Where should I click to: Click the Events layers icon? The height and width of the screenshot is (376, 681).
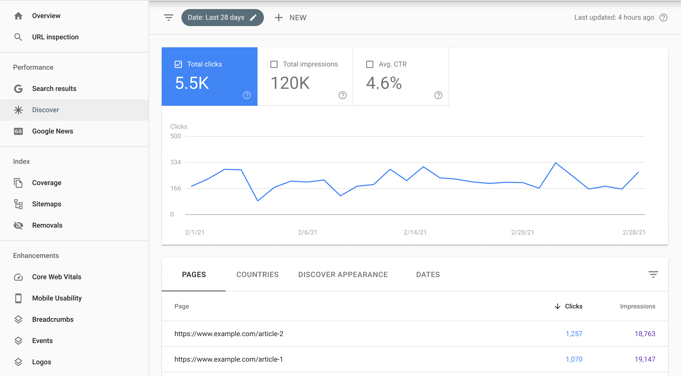pos(18,341)
